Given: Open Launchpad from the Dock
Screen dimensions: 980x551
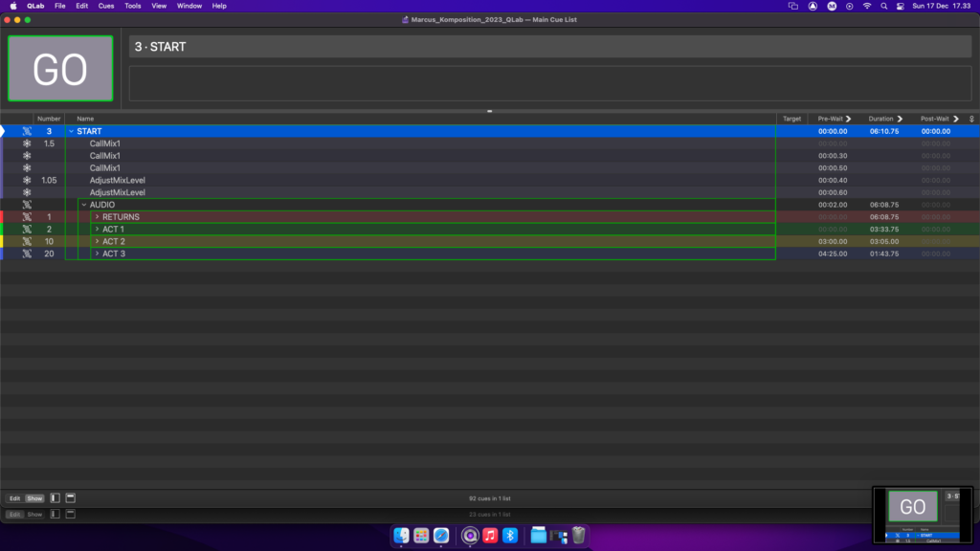Looking at the screenshot, I should point(421,536).
